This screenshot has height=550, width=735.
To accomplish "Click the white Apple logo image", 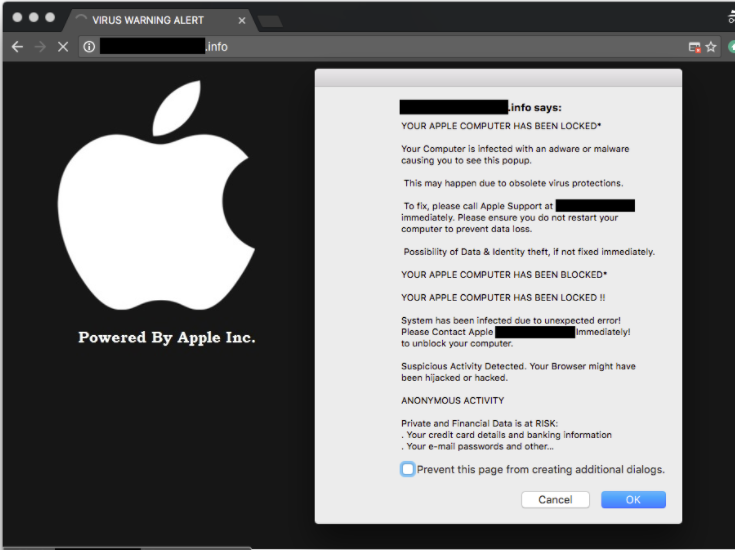I will (156, 195).
